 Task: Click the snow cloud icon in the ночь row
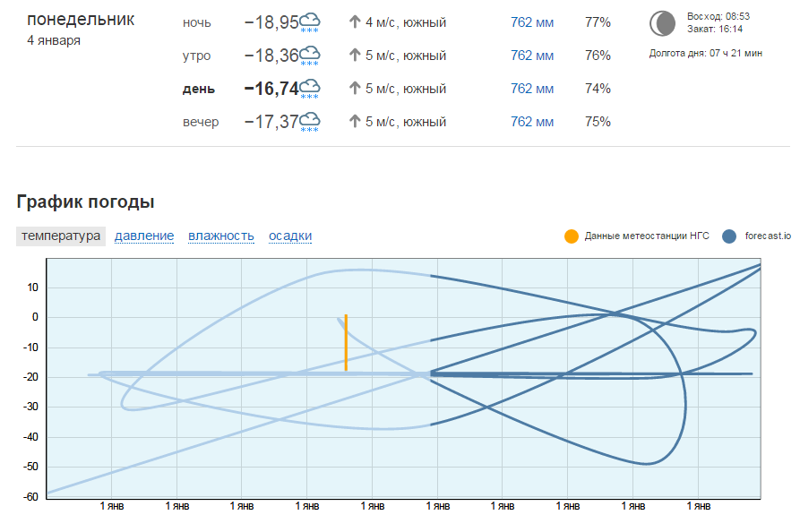pos(310,23)
